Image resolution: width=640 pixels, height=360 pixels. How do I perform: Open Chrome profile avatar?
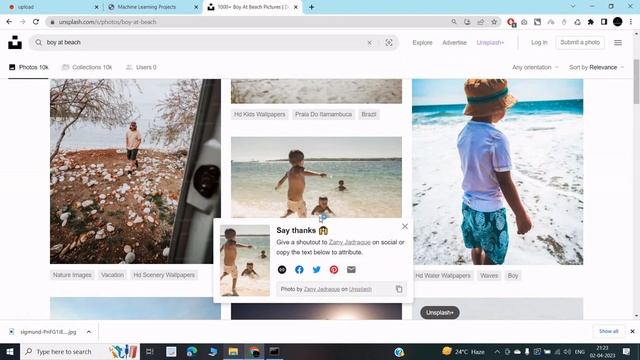point(618,22)
